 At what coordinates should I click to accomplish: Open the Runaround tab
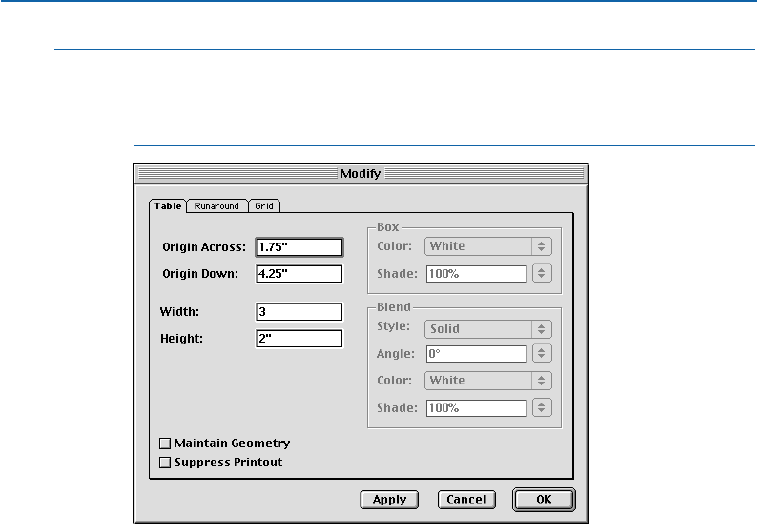tap(217, 206)
